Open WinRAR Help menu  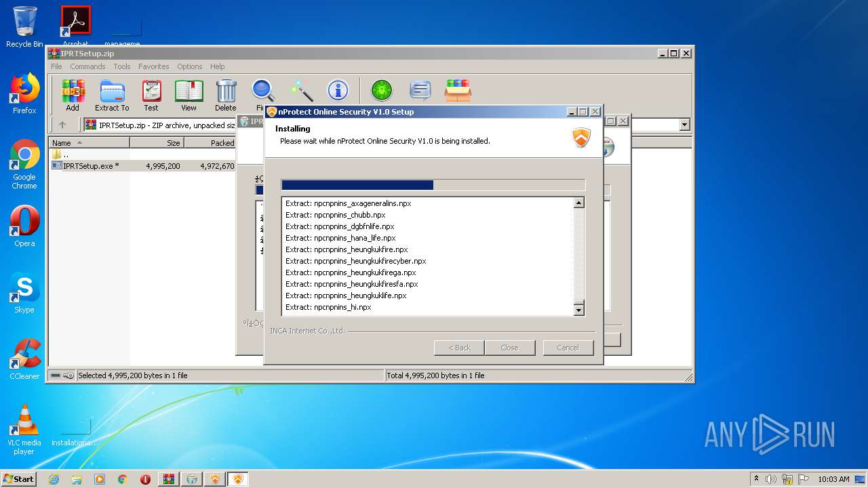point(217,66)
